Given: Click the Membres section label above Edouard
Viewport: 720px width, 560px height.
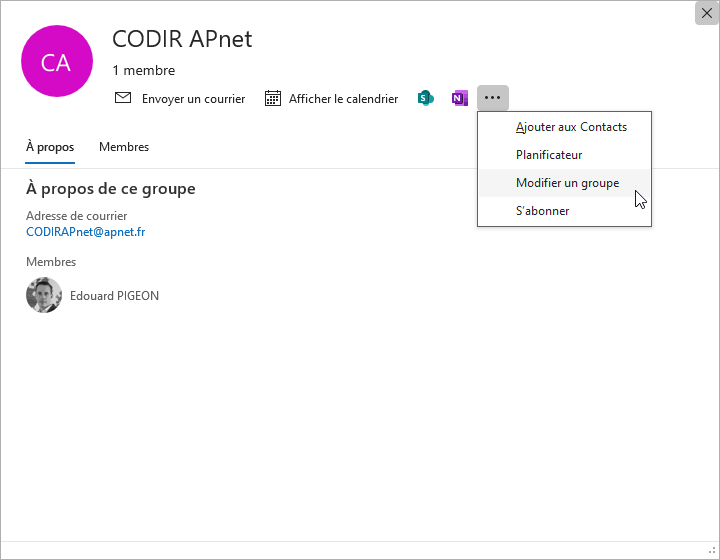Looking at the screenshot, I should click(51, 262).
